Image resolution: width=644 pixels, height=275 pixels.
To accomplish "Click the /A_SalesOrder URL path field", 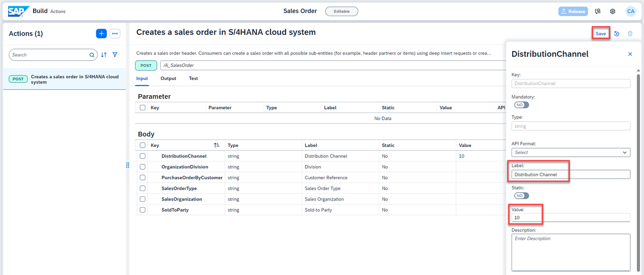I will pyautogui.click(x=333, y=65).
